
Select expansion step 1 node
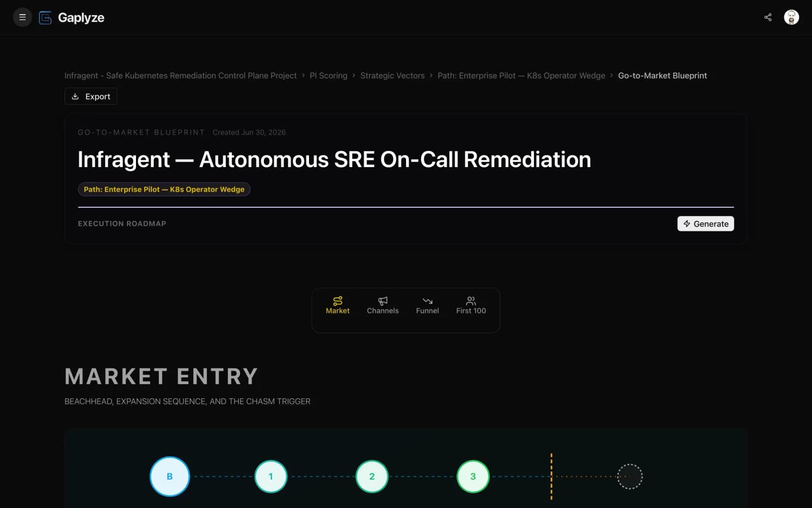pyautogui.click(x=270, y=477)
